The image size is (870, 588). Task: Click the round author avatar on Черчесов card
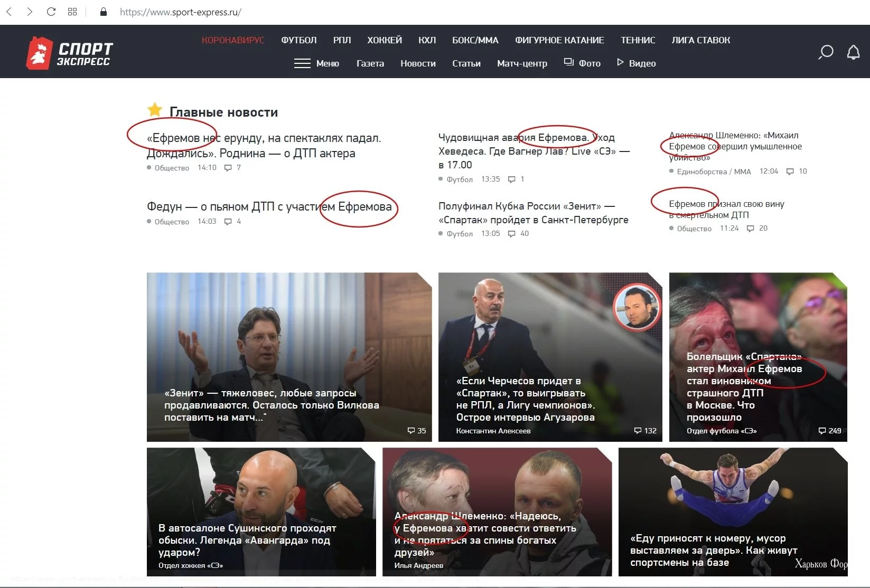tap(637, 308)
